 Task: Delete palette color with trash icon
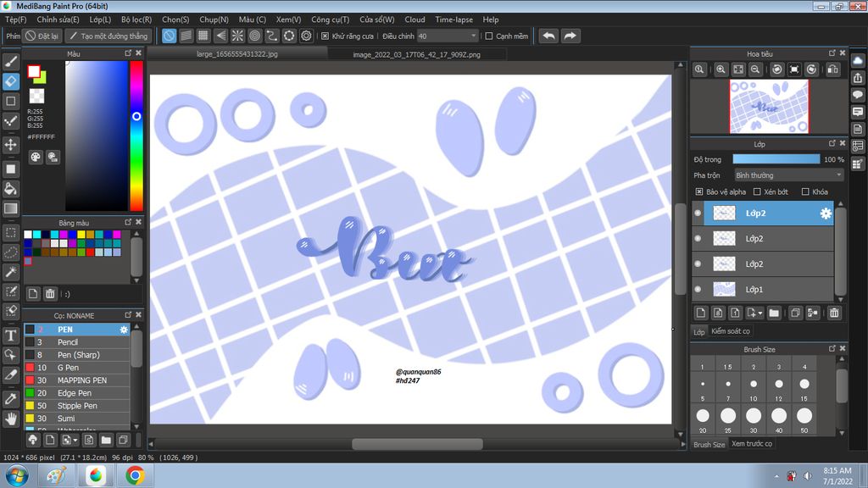click(50, 294)
